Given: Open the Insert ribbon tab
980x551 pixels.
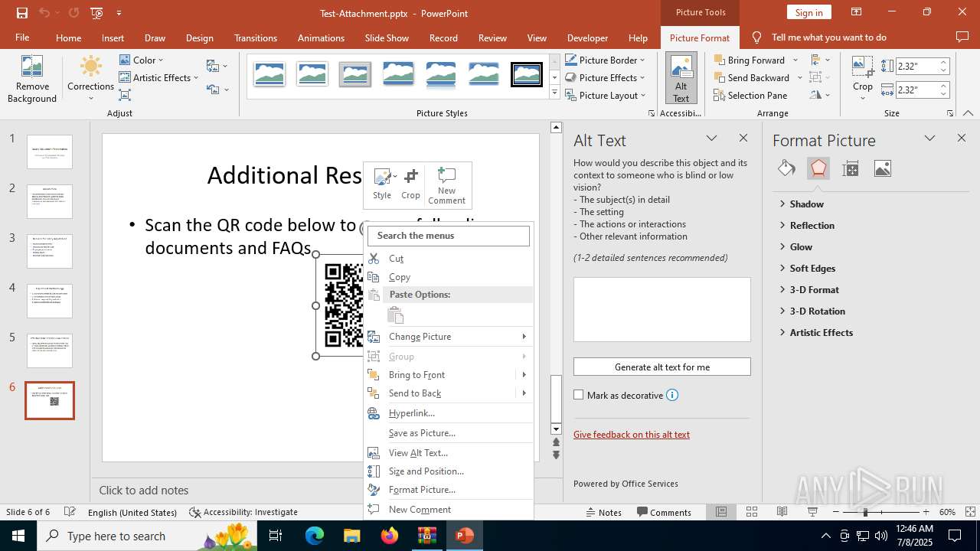Looking at the screenshot, I should (113, 38).
